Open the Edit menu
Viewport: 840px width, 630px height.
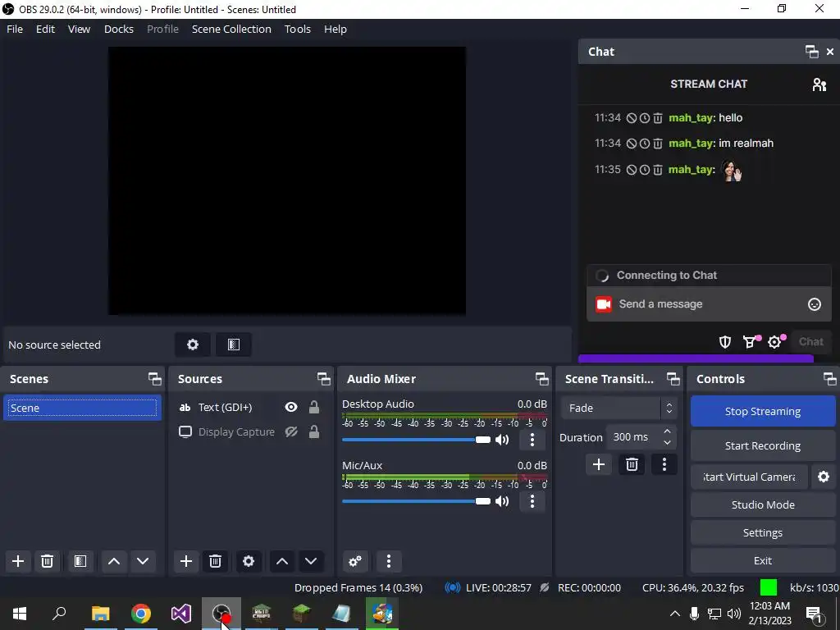(x=46, y=29)
